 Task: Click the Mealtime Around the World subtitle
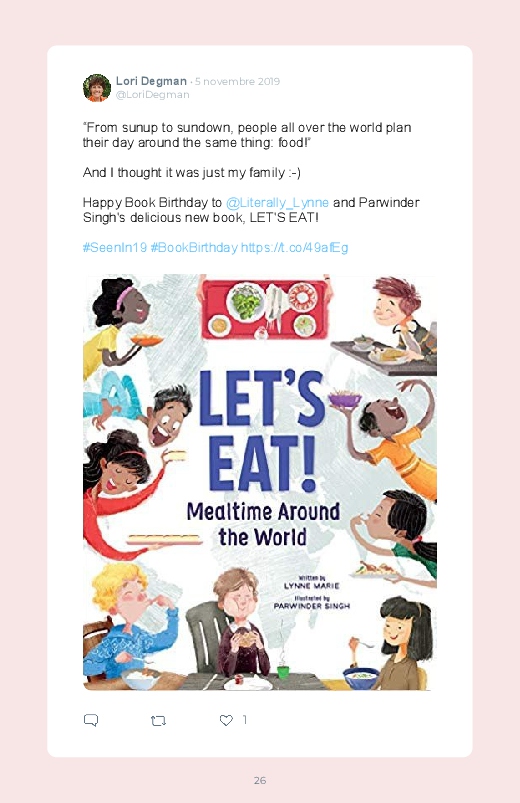[x=263, y=524]
